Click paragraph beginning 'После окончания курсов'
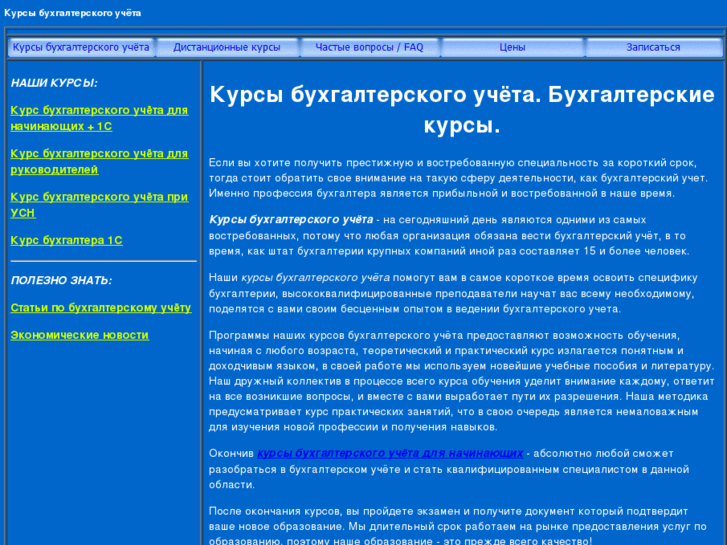The height and width of the screenshot is (545, 727). (461, 526)
